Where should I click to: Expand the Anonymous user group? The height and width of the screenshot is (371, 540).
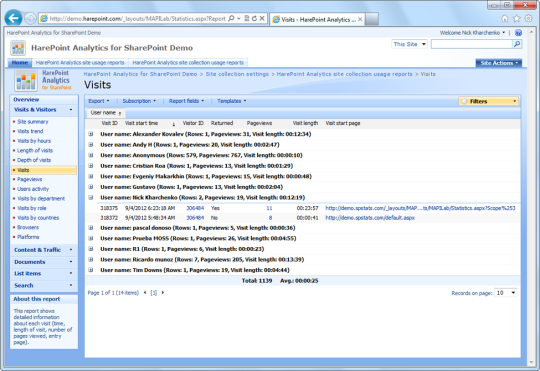(91, 155)
